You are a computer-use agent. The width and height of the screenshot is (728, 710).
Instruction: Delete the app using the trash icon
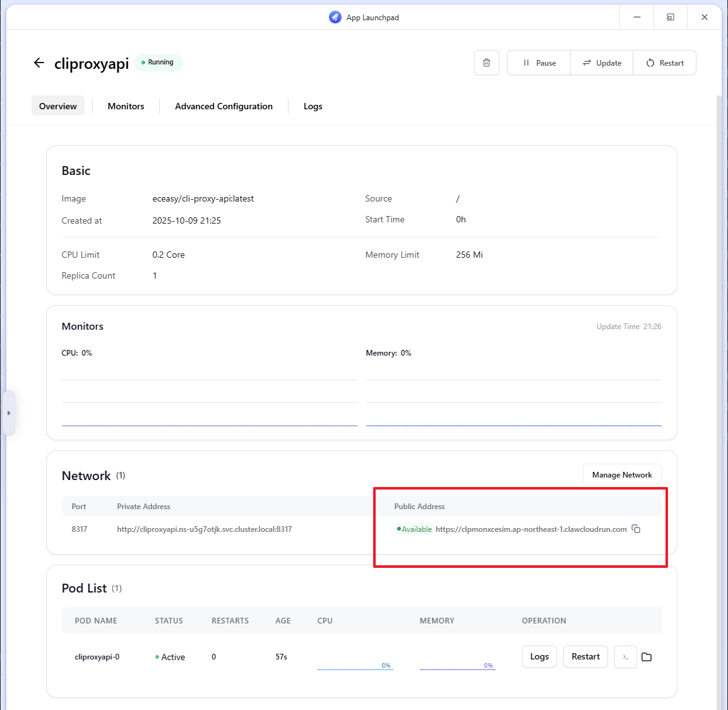point(486,63)
